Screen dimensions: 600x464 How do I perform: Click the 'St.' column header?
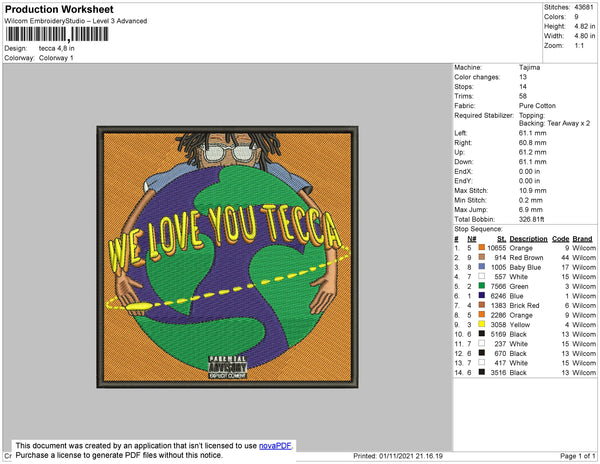(502, 239)
